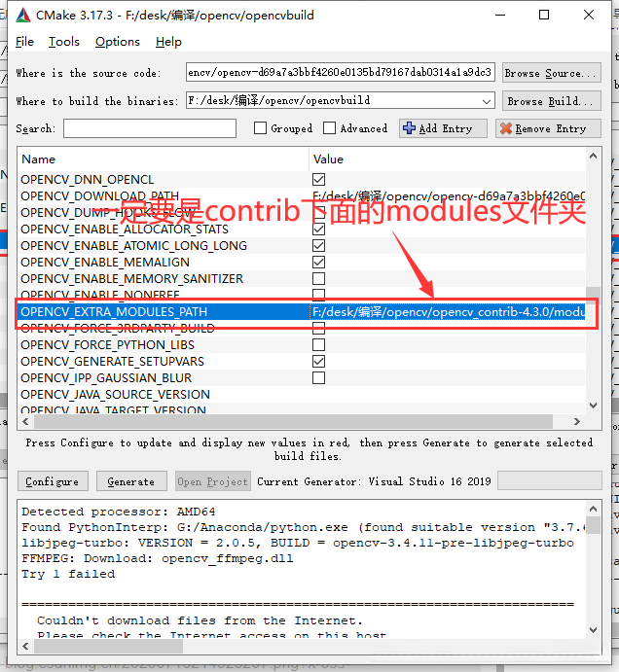Select OPENCV_JAVA_SOURCE_VERSION entry

click(115, 394)
